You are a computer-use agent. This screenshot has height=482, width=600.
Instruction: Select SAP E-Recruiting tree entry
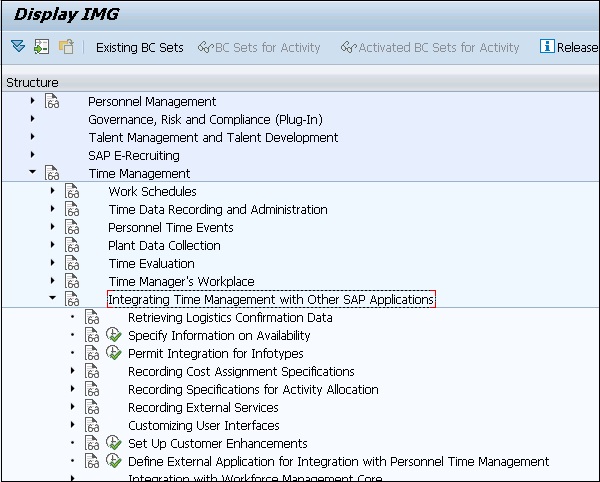pyautogui.click(x=134, y=155)
